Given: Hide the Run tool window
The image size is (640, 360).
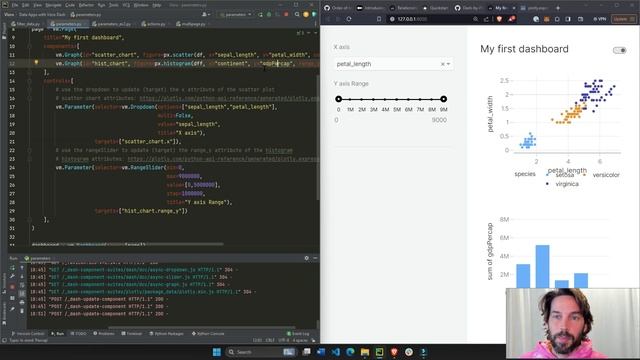Looking at the screenshot, I should pyautogui.click(x=315, y=258).
